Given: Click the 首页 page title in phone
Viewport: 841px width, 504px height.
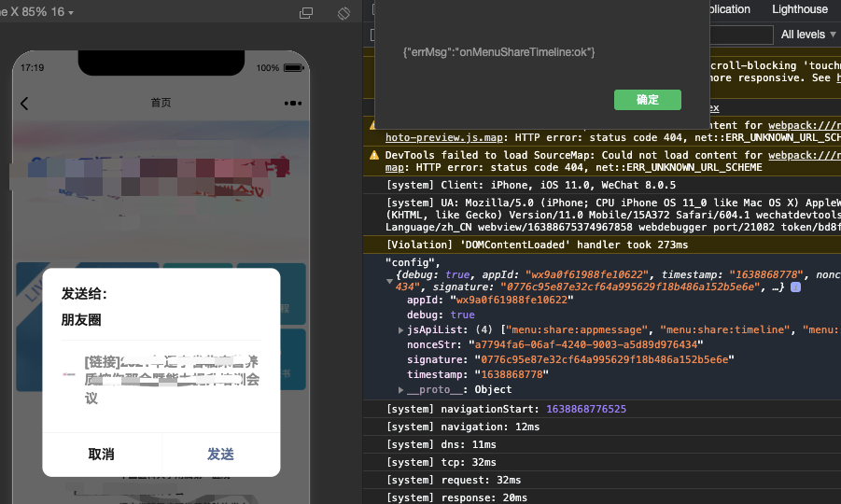Looking at the screenshot, I should tap(161, 103).
